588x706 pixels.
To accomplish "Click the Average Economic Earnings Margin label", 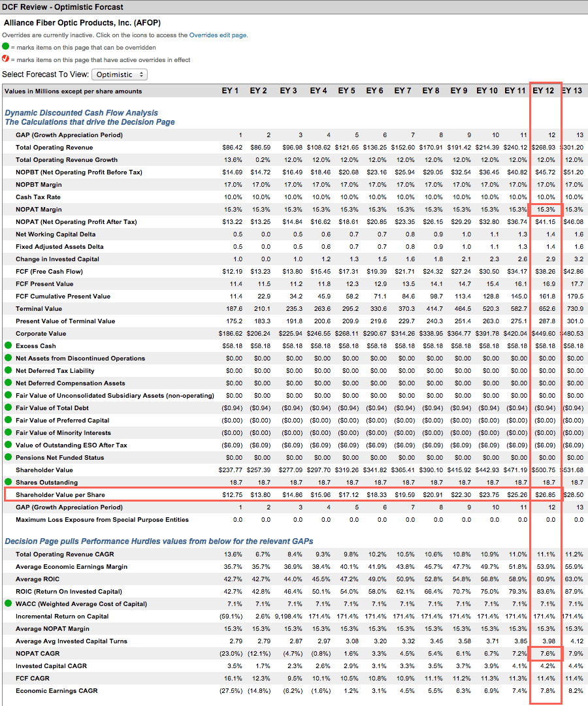I will pos(72,566).
